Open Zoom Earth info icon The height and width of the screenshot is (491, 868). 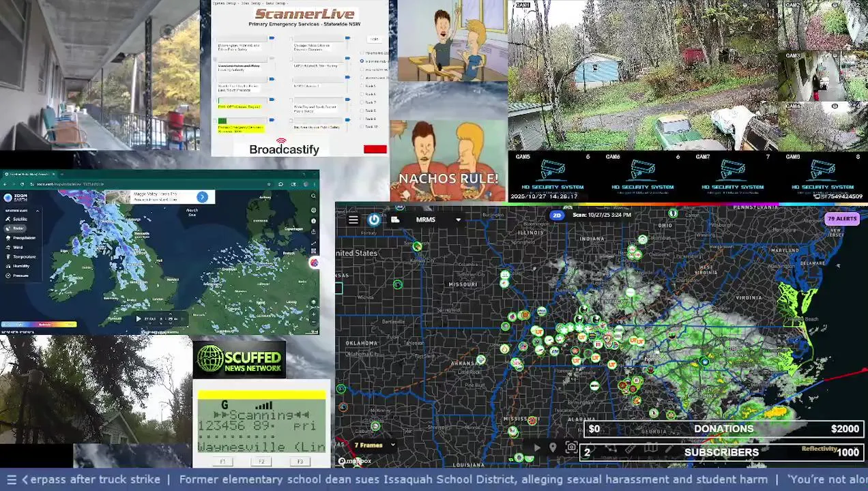pos(313,221)
